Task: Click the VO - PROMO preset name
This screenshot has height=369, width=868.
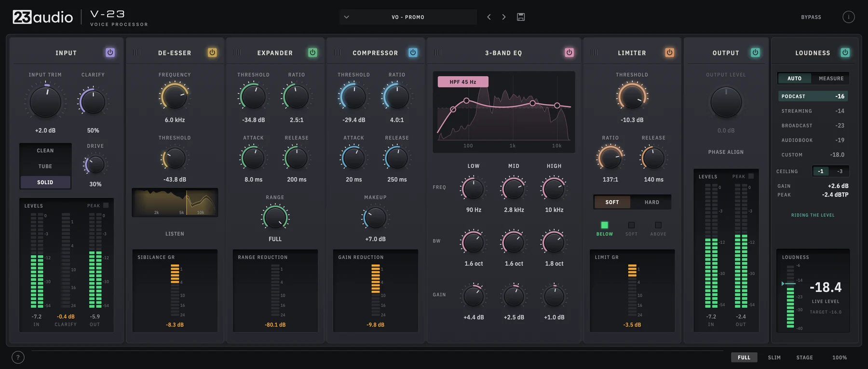Action: 408,17
